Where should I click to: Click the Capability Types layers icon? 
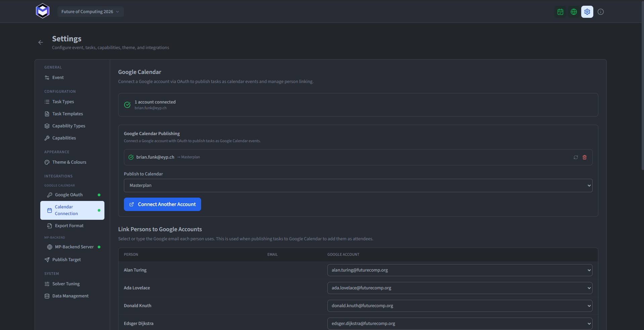(47, 126)
